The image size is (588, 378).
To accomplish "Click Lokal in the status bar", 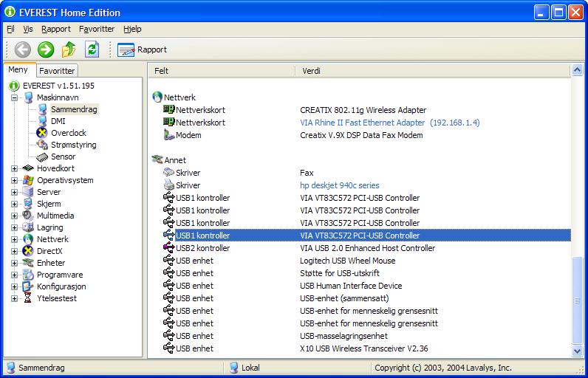I will [x=250, y=368].
